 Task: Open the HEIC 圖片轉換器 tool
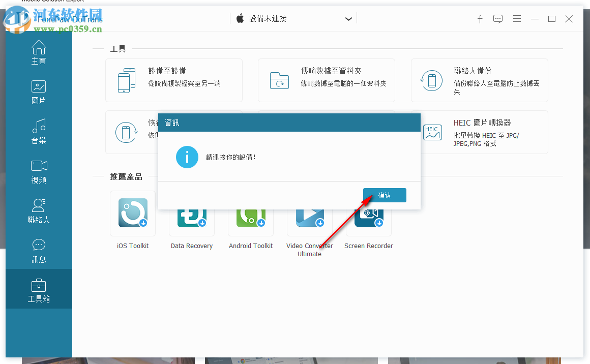click(x=479, y=132)
